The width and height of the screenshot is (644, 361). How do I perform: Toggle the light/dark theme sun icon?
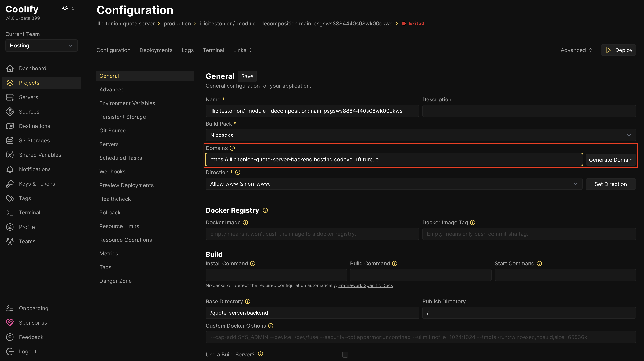point(65,9)
